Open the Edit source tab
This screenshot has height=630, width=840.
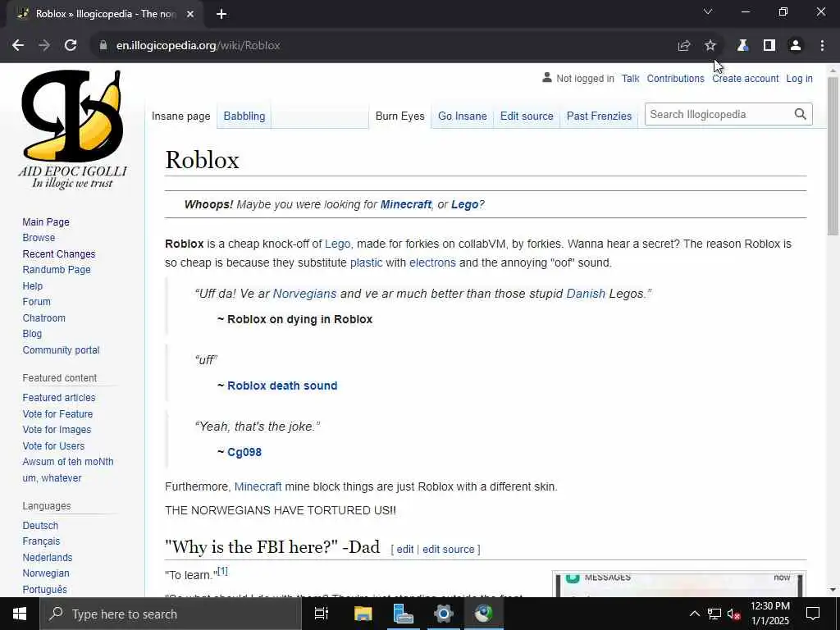[x=527, y=116]
